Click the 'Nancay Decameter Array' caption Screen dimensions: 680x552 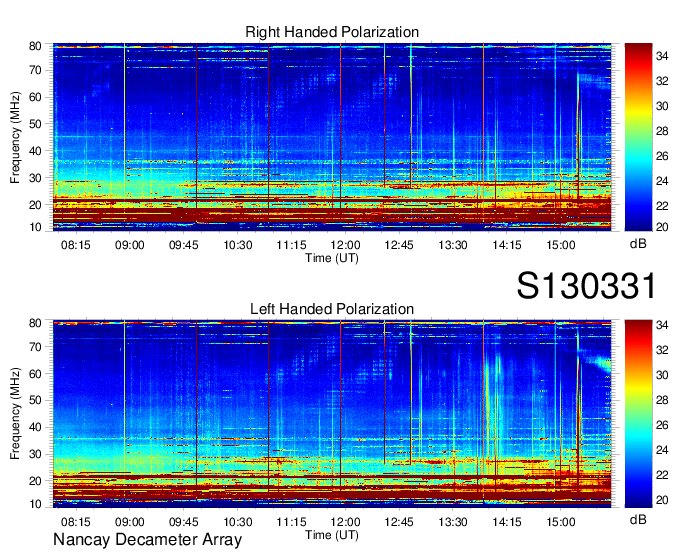(x=147, y=540)
